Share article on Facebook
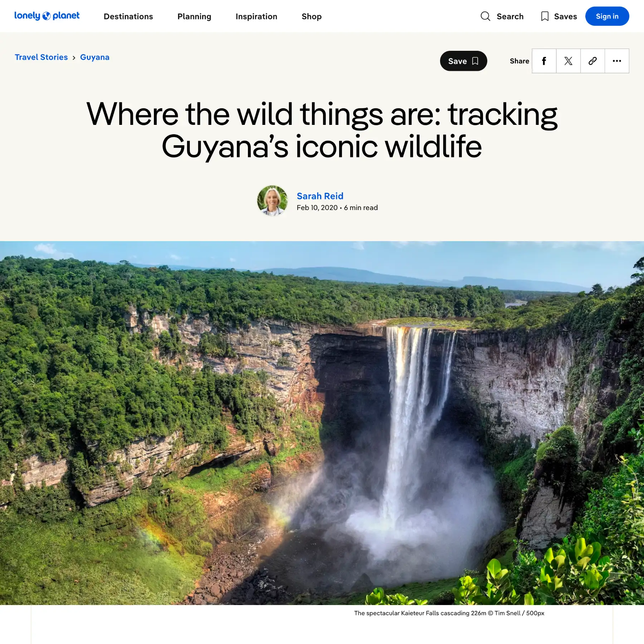644x644 pixels. click(x=544, y=61)
